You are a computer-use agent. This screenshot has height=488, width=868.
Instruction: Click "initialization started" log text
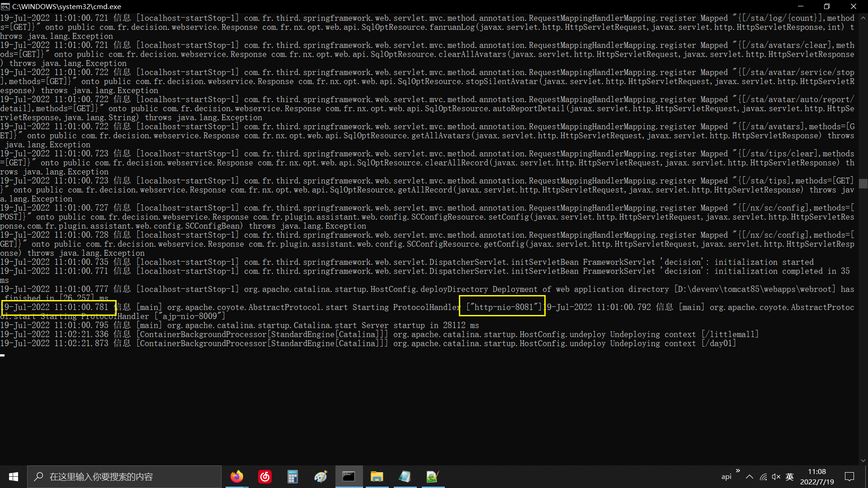[x=764, y=262]
